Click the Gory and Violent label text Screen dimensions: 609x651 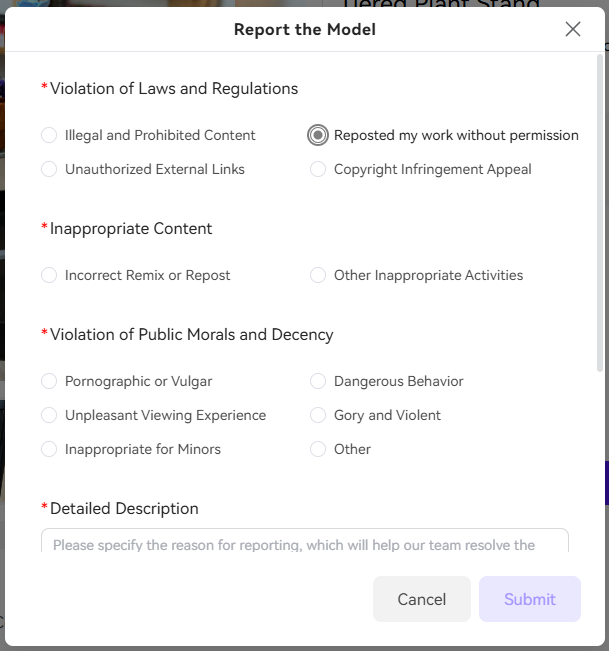click(387, 415)
